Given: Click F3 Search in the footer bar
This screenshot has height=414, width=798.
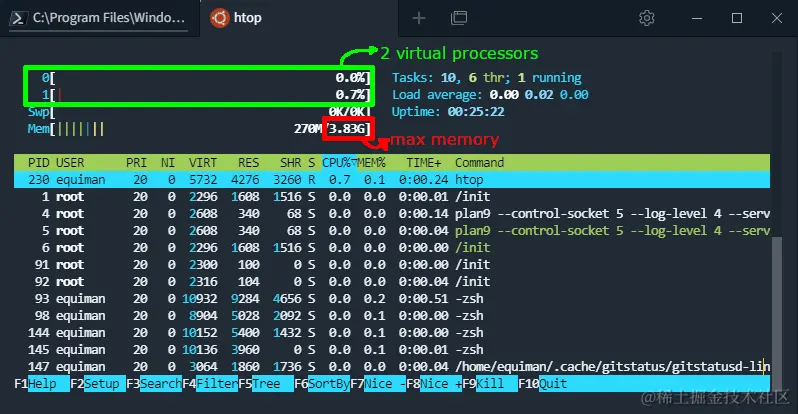Looking at the screenshot, I should [x=154, y=383].
